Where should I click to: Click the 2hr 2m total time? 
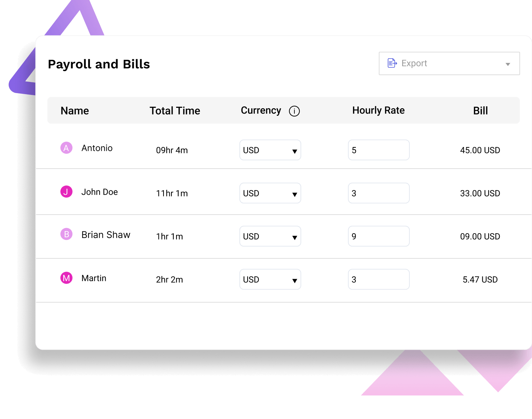pyautogui.click(x=170, y=280)
